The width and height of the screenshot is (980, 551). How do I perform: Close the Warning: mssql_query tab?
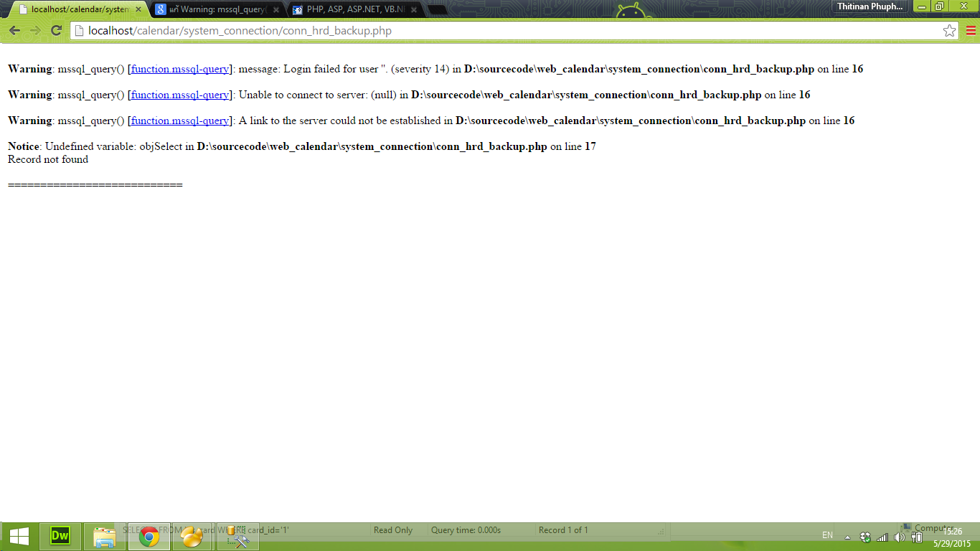point(276,10)
